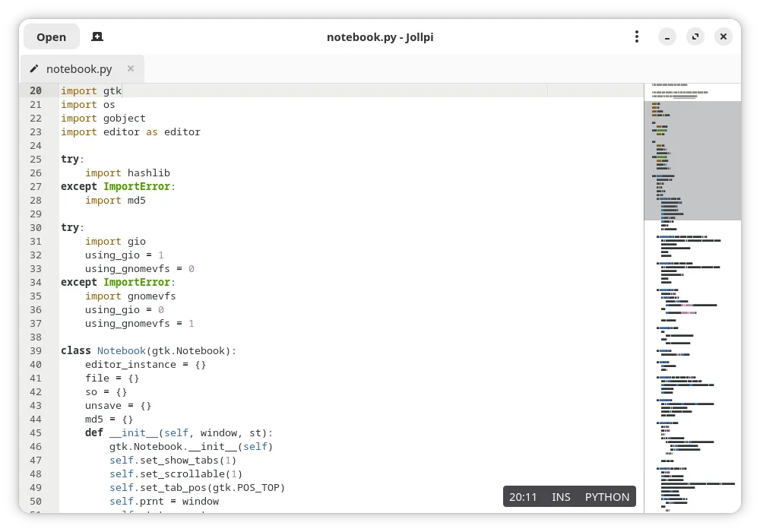Viewport: 760px width, 532px height.
Task: Click the 20:11 cursor position indicator
Action: tap(523, 496)
